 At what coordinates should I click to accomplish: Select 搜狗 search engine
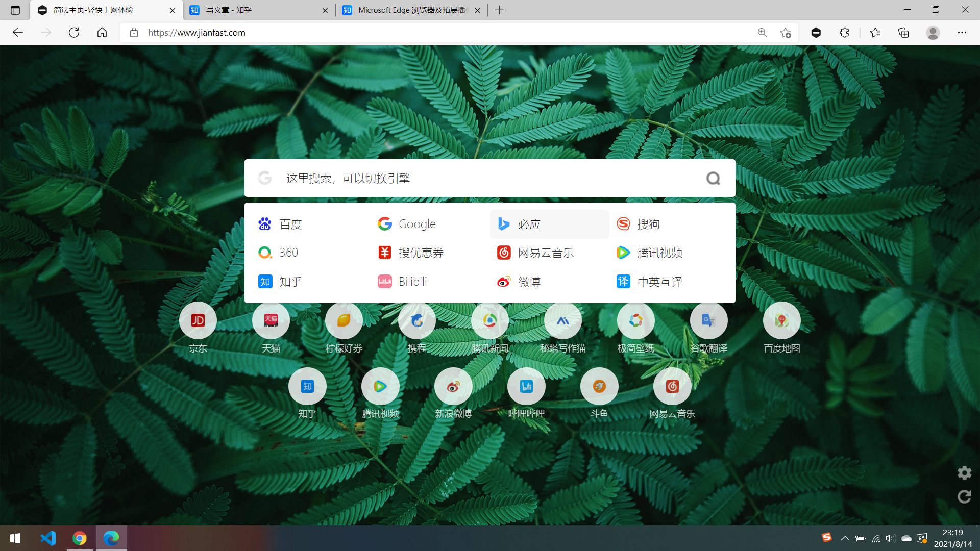[x=669, y=224]
